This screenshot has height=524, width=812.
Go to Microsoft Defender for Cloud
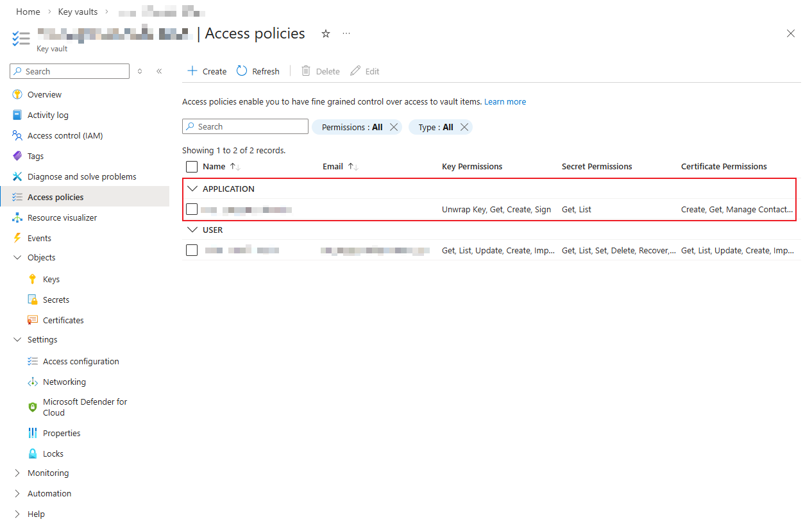85,407
